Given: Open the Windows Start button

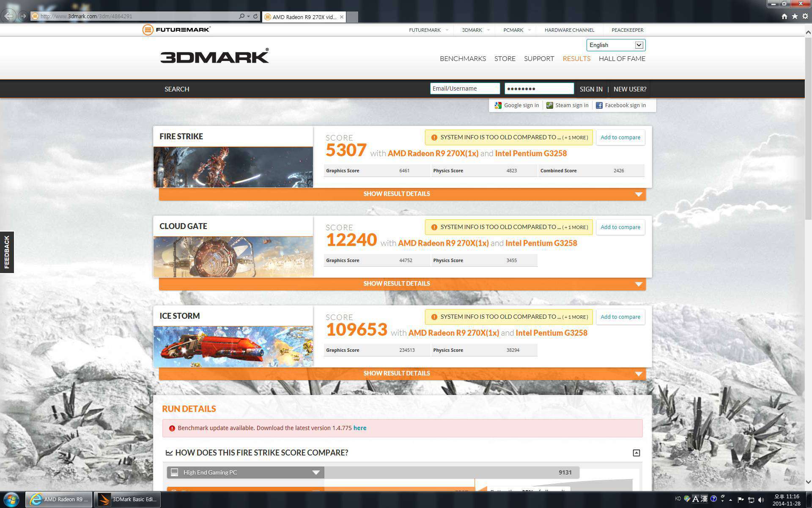Looking at the screenshot, I should [x=11, y=500].
